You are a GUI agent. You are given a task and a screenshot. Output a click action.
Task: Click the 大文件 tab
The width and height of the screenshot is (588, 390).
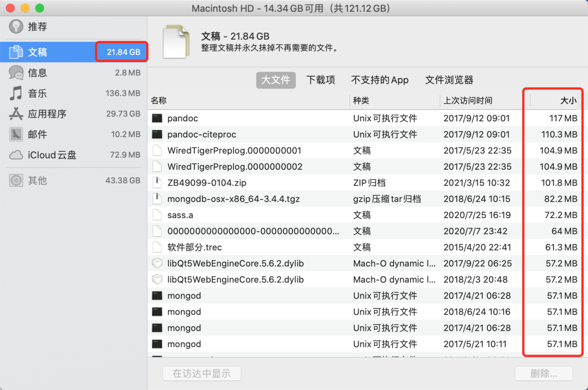(x=275, y=80)
